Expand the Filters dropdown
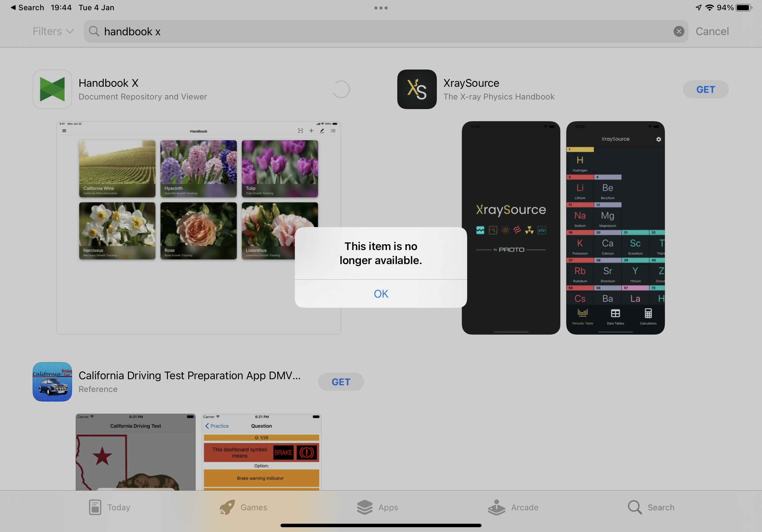The width and height of the screenshot is (762, 532). 53,31
